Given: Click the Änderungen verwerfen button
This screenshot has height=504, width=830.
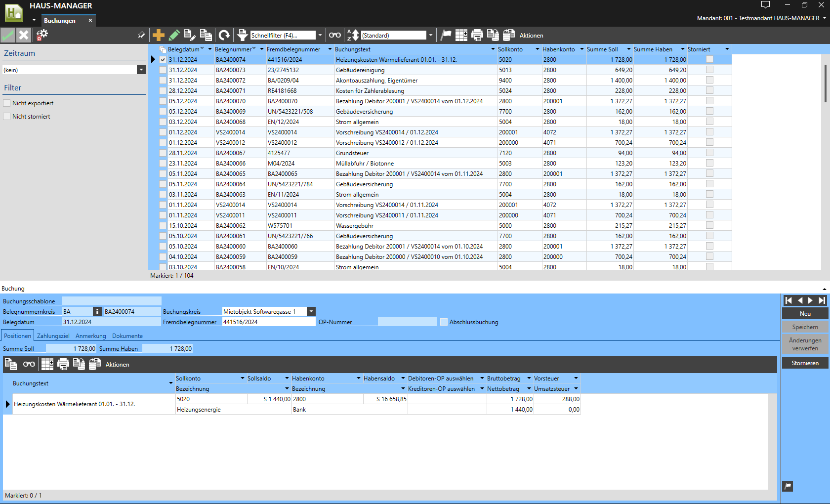Looking at the screenshot, I should 805,344.
